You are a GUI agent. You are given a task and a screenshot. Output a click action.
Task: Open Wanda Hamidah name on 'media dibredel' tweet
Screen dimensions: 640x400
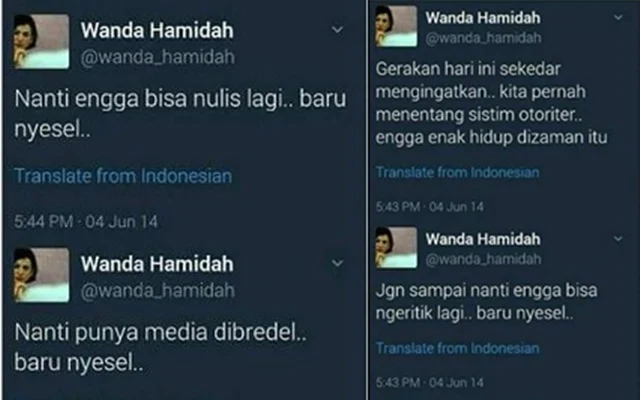157,264
